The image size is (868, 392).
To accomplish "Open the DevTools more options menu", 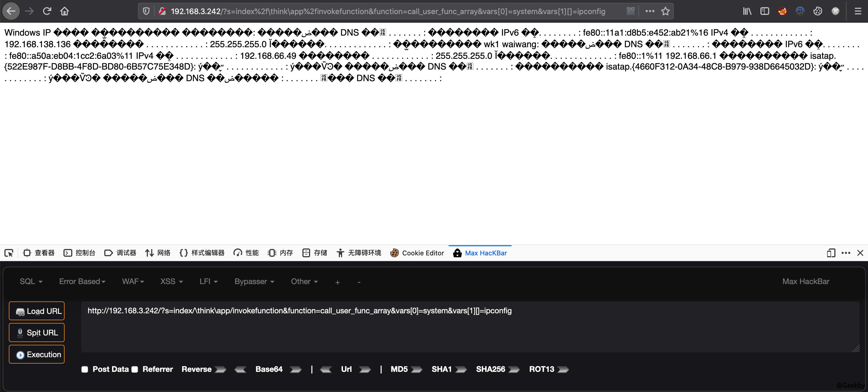I will 846,253.
